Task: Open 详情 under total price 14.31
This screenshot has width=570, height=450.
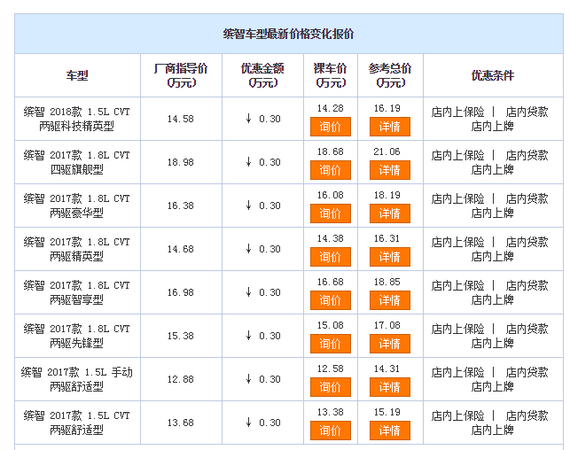Action: (x=390, y=387)
